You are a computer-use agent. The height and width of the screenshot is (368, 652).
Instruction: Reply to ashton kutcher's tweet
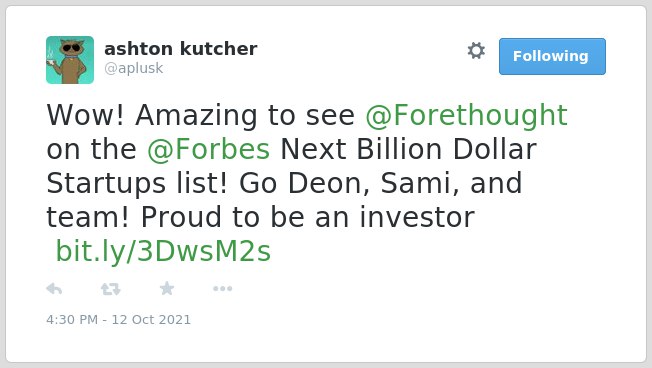pos(54,288)
